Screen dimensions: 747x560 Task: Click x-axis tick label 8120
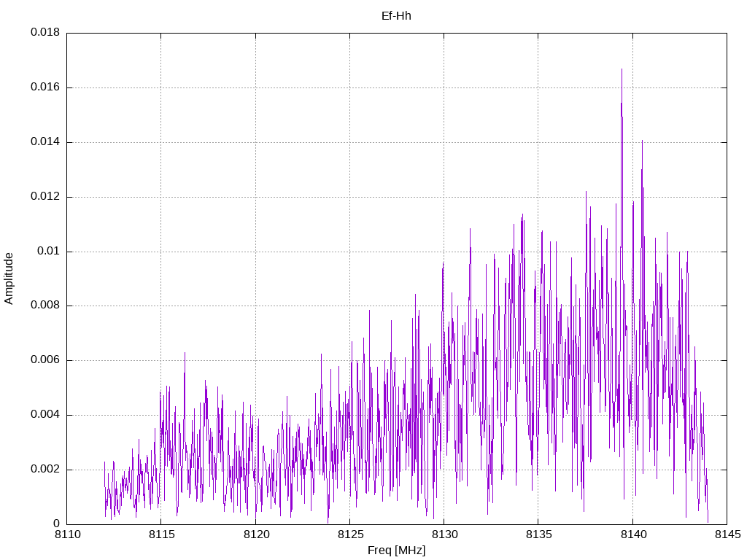pos(256,534)
